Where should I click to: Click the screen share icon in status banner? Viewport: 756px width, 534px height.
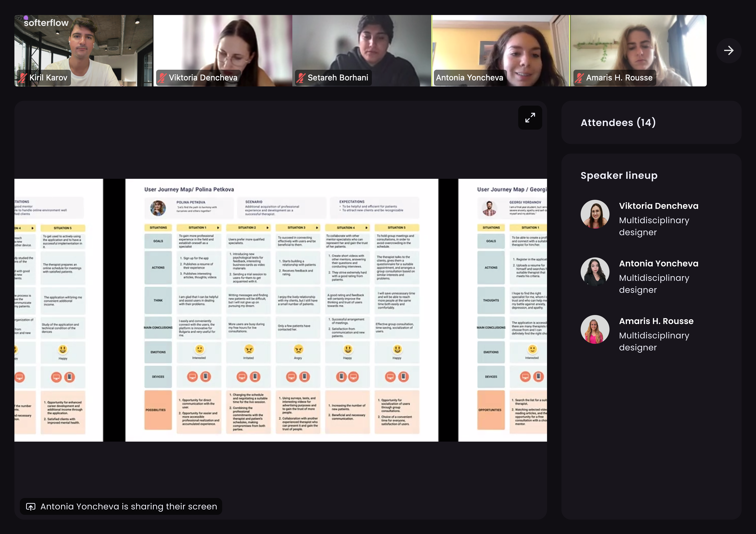coord(31,506)
